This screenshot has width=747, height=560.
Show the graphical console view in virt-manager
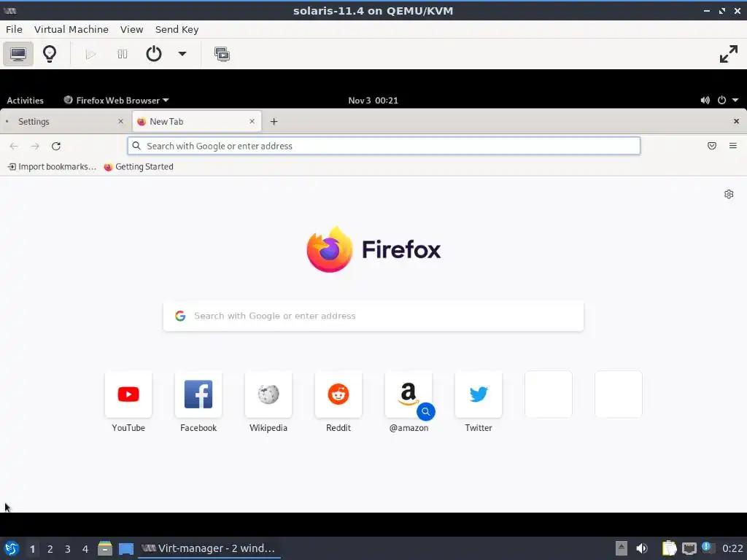click(x=18, y=54)
